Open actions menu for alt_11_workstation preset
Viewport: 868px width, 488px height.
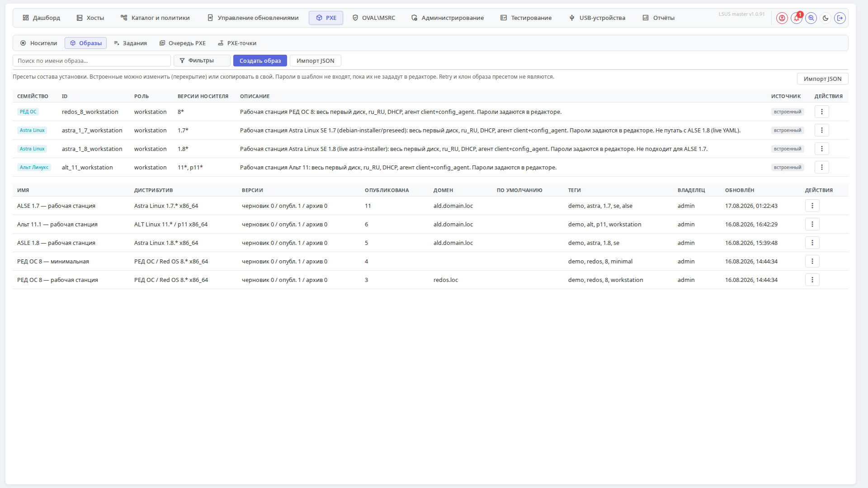point(822,167)
